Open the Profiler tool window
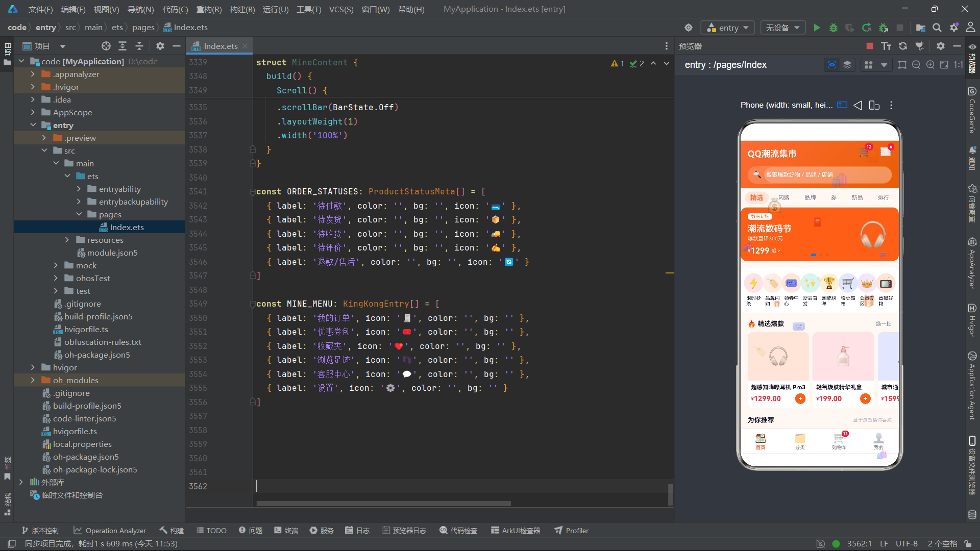 click(x=572, y=531)
